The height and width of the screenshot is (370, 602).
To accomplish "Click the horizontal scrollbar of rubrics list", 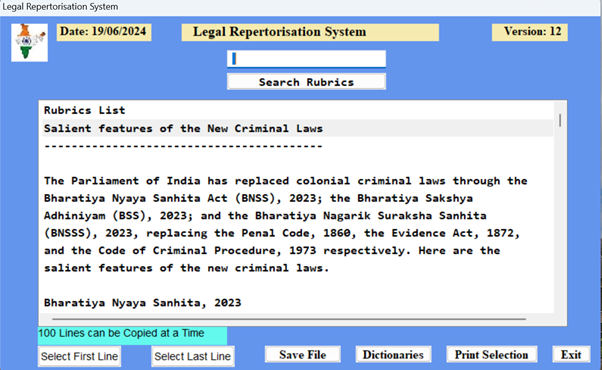I will click(x=289, y=319).
